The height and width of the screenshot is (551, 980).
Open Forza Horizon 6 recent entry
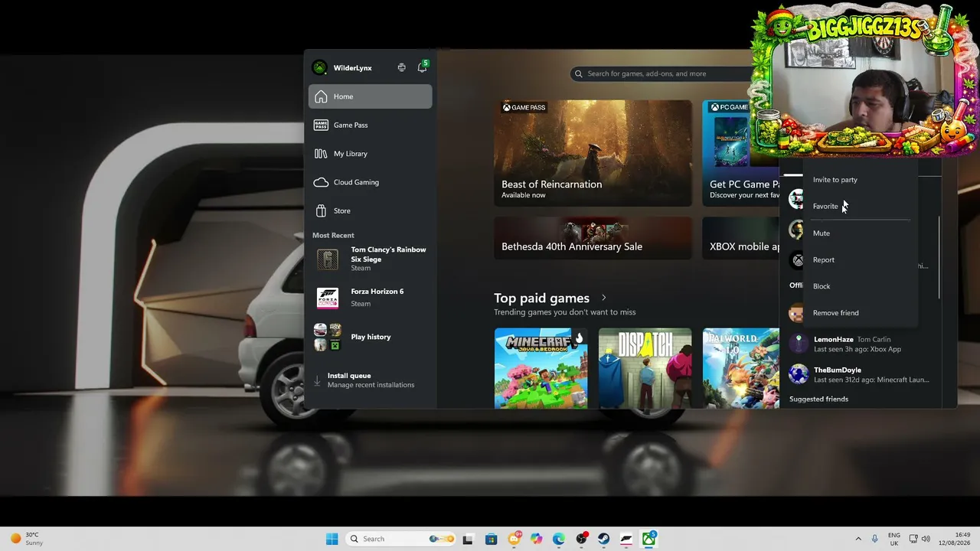point(371,298)
